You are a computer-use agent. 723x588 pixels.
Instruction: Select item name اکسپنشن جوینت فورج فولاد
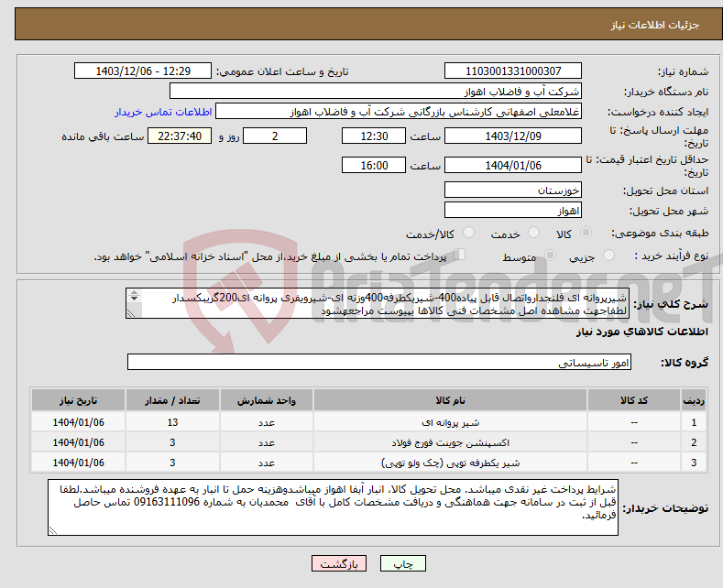point(450,443)
